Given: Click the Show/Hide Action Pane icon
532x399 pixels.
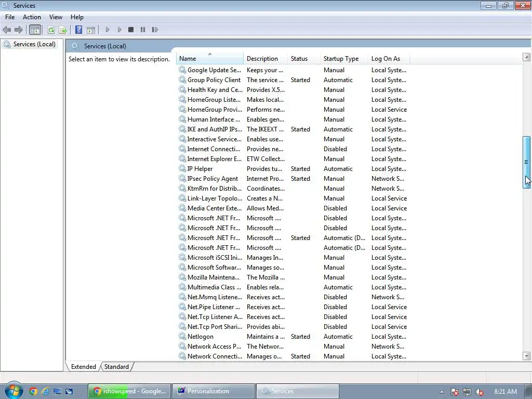Looking at the screenshot, I should point(90,30).
